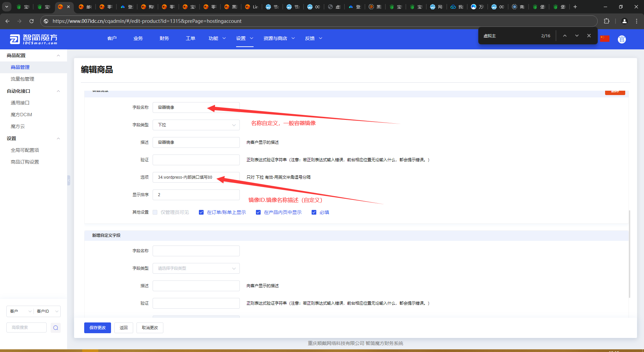Open the 工单 menu
The image size is (644, 352).
click(191, 38)
